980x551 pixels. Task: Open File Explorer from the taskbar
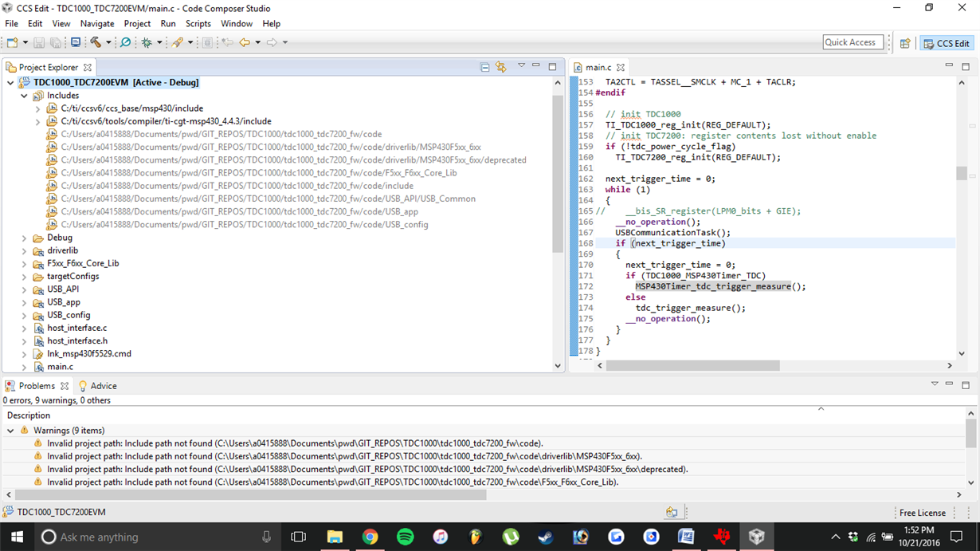coord(335,537)
